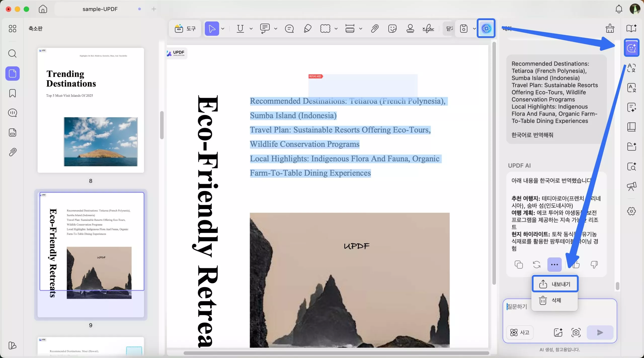Choose 내보내기 from the popup menu
This screenshot has height=358, width=644.
[555, 284]
